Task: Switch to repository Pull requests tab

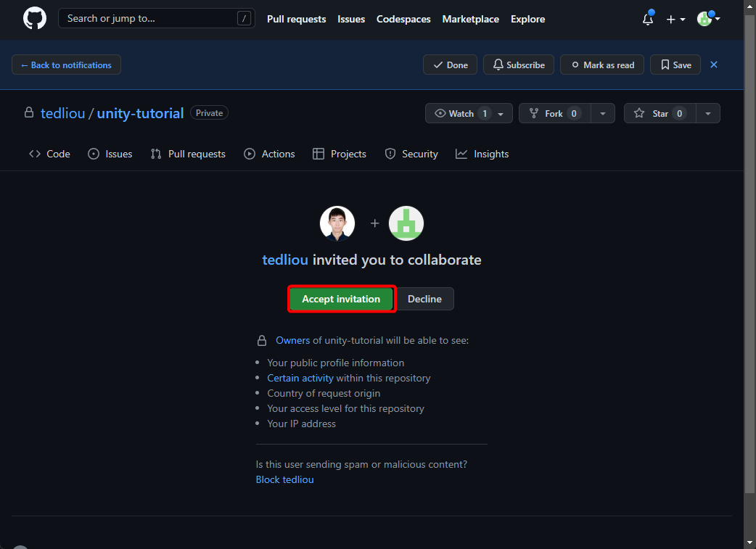Action: click(188, 154)
